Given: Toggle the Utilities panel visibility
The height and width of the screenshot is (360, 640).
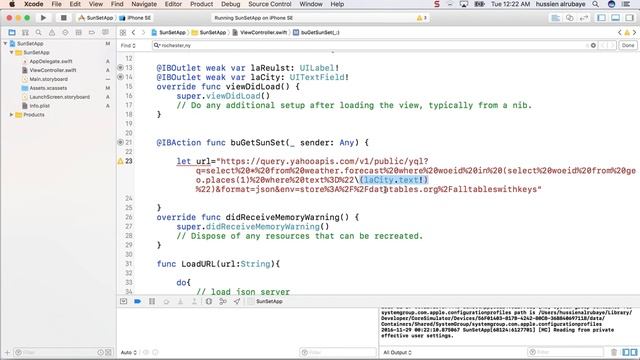Looking at the screenshot, I should tap(629, 18).
